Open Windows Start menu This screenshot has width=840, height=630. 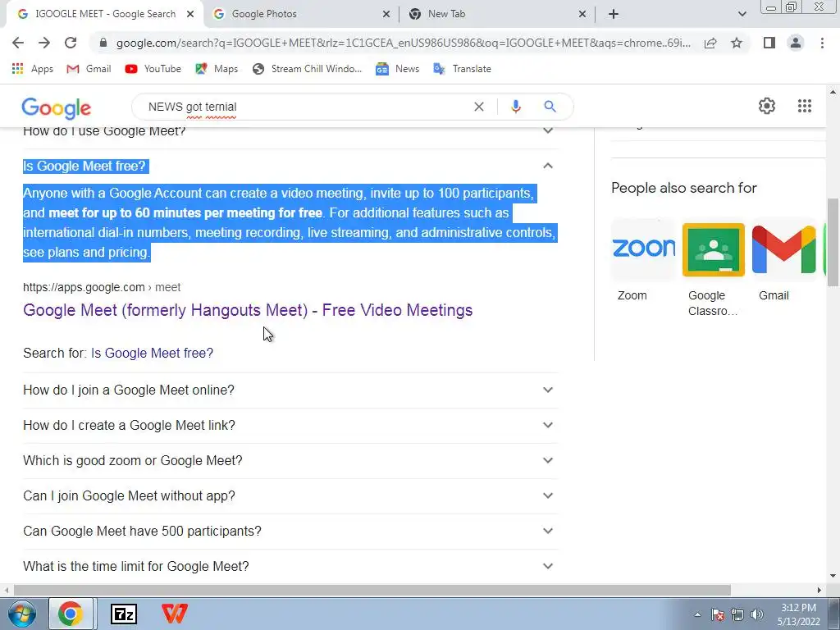(x=21, y=614)
